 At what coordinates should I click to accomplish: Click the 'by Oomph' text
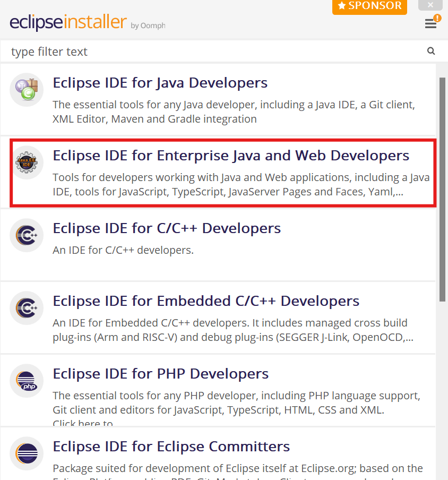coord(148,25)
